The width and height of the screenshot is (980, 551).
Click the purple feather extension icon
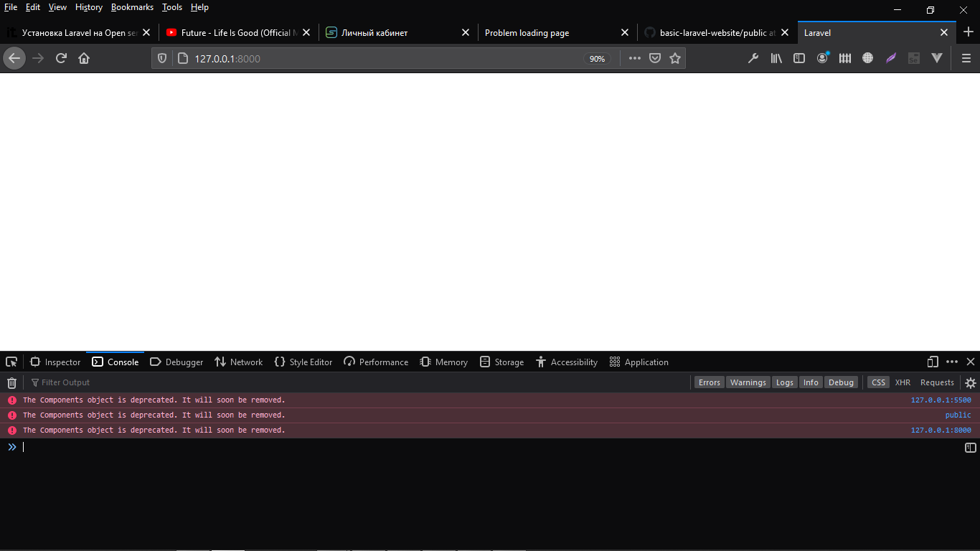click(x=891, y=58)
